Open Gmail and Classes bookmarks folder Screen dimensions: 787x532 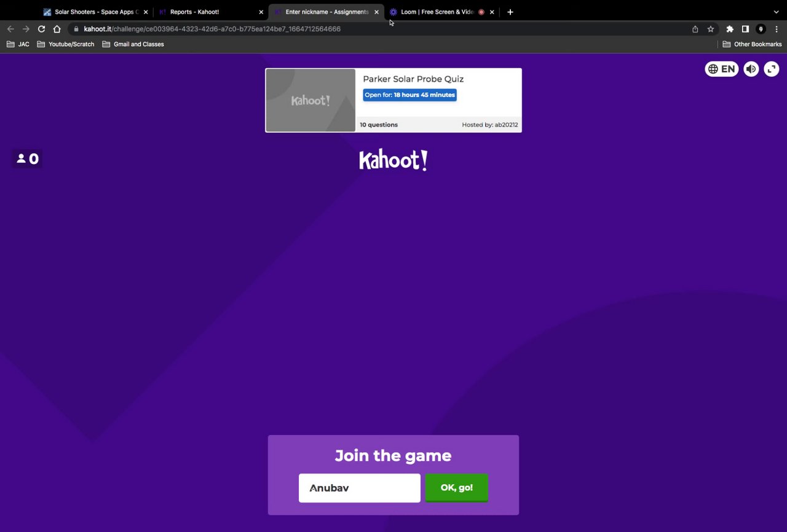(x=133, y=44)
